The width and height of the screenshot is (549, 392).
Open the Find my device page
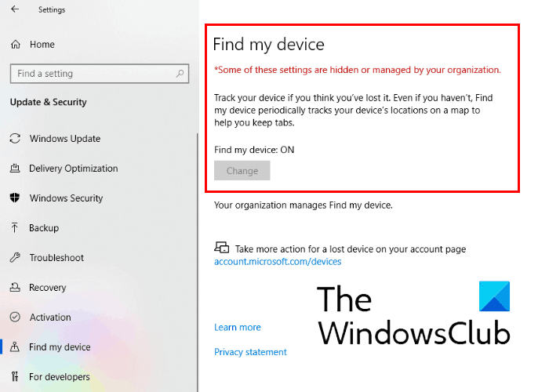coord(60,347)
